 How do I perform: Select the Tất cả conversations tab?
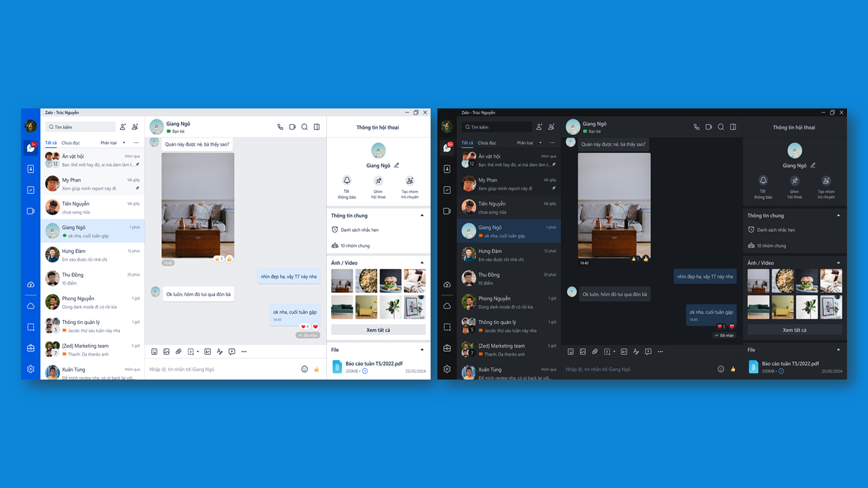pyautogui.click(x=52, y=142)
